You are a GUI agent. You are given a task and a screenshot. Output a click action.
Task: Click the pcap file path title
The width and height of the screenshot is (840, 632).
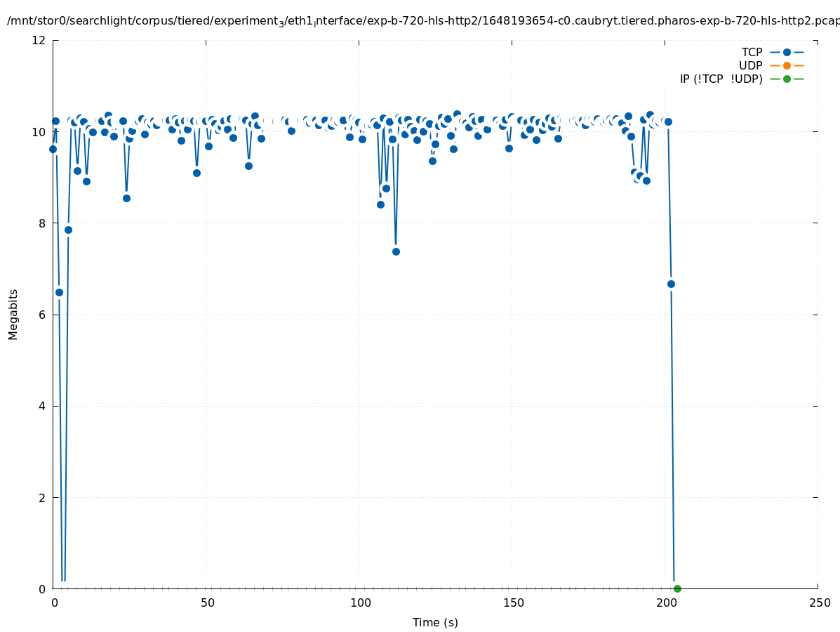pyautogui.click(x=421, y=21)
